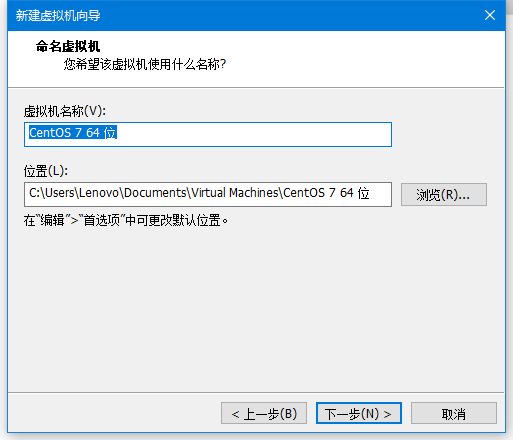Cancel the wizard with 取消 button

(x=454, y=413)
